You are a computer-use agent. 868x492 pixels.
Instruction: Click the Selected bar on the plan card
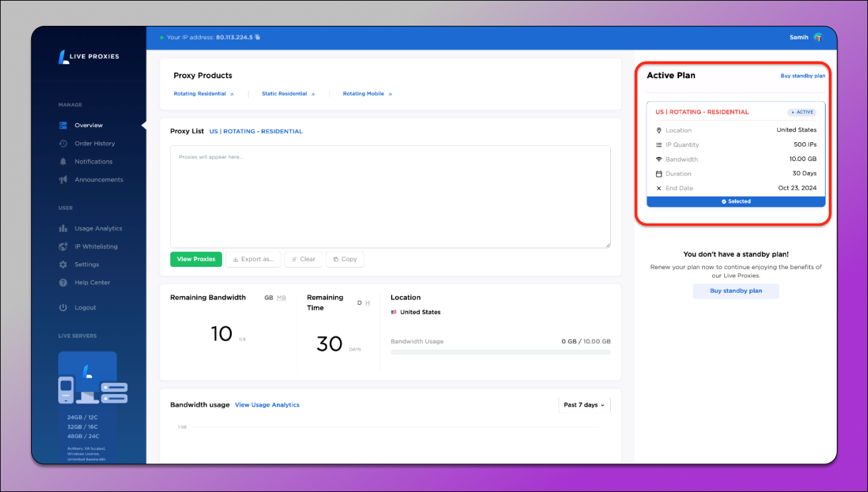pos(736,201)
